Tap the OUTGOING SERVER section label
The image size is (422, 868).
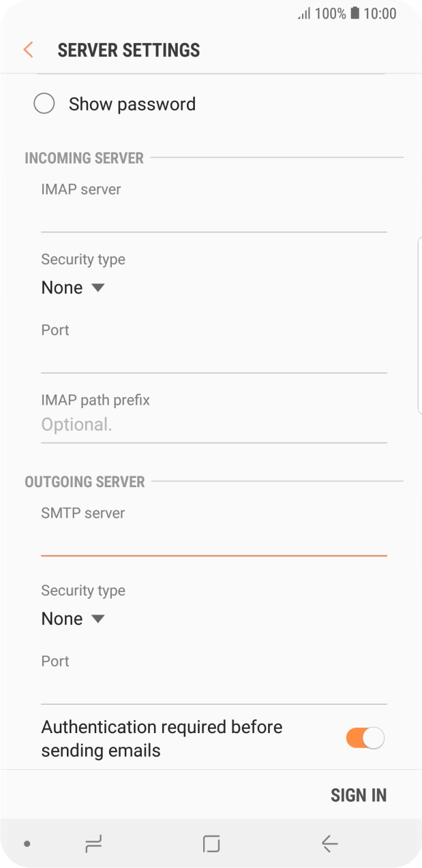[85, 482]
